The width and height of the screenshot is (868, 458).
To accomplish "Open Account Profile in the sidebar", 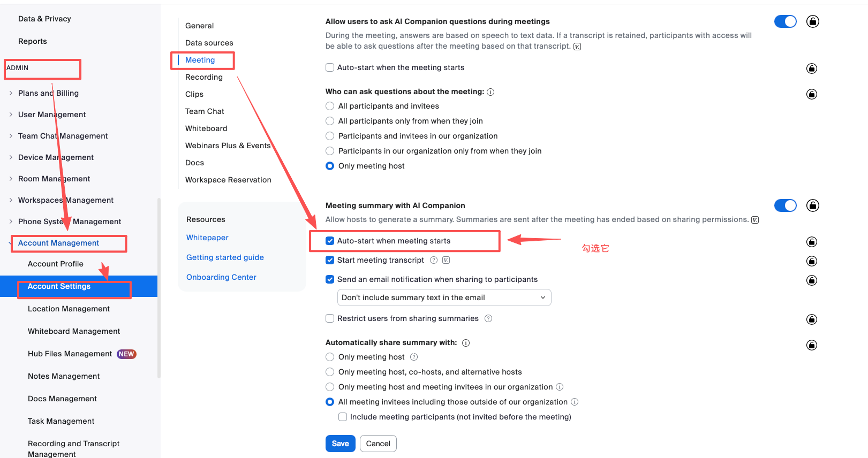I will click(56, 264).
